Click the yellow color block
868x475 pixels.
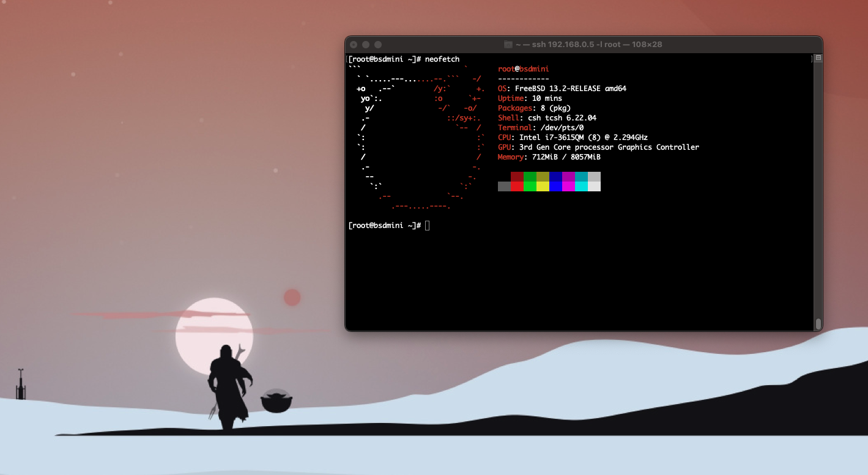543,186
